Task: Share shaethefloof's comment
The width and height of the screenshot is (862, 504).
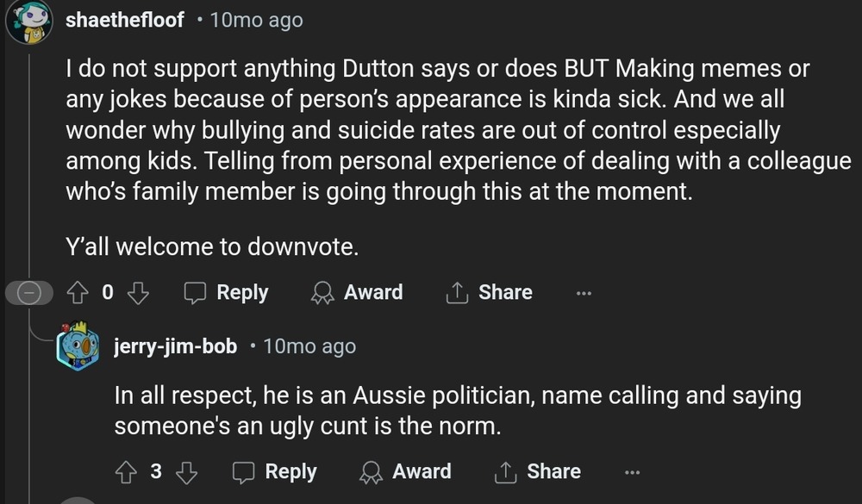Action: pos(489,293)
